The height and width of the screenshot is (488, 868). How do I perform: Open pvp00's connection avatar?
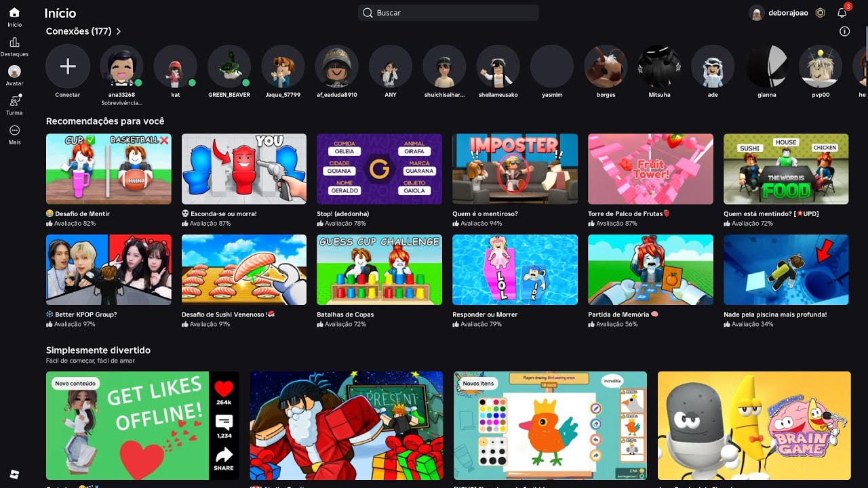[821, 66]
